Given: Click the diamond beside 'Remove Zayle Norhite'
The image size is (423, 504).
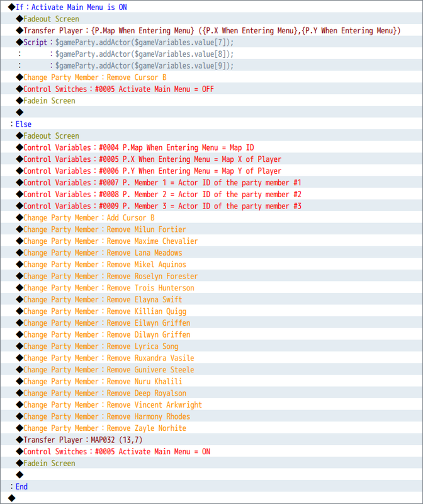Looking at the screenshot, I should [x=20, y=428].
